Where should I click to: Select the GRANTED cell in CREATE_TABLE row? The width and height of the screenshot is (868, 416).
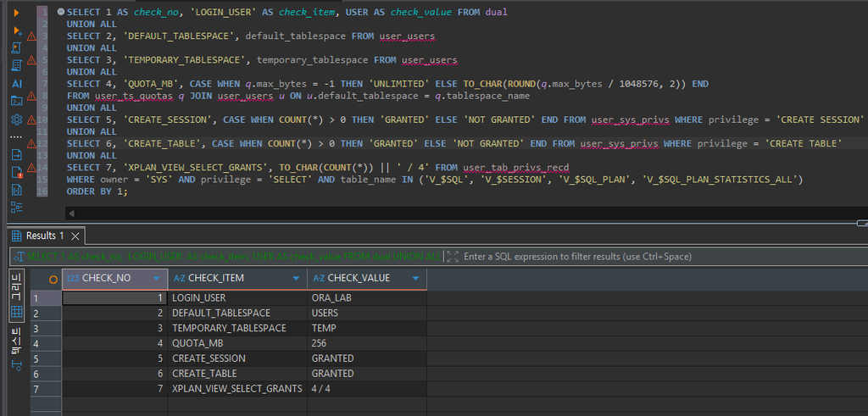367,374
